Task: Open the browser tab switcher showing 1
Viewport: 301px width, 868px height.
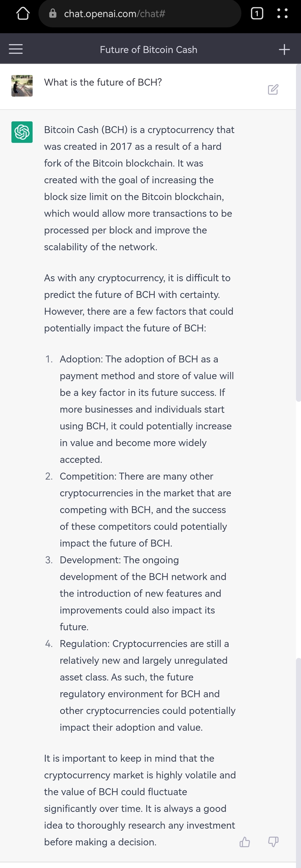Action: click(257, 13)
